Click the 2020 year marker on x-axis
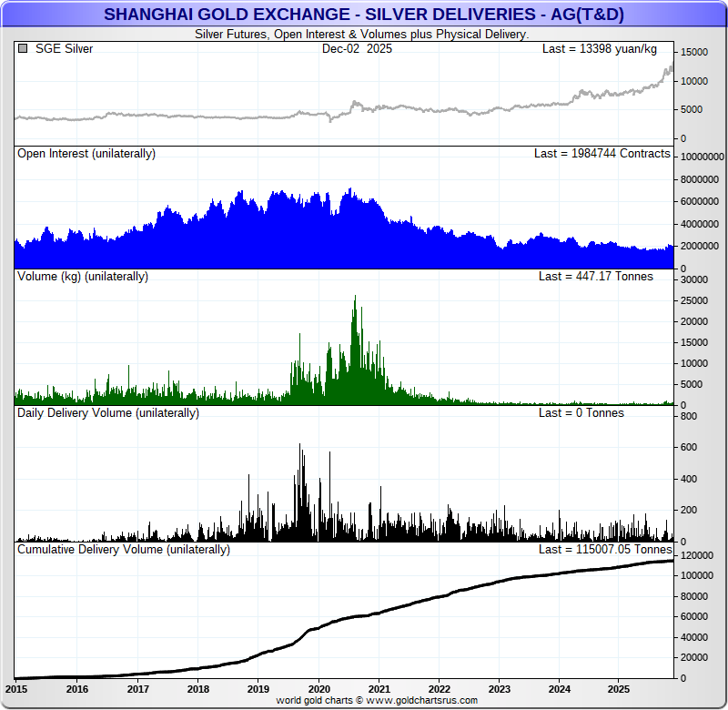Viewport: 728px width, 710px height. pyautogui.click(x=318, y=689)
